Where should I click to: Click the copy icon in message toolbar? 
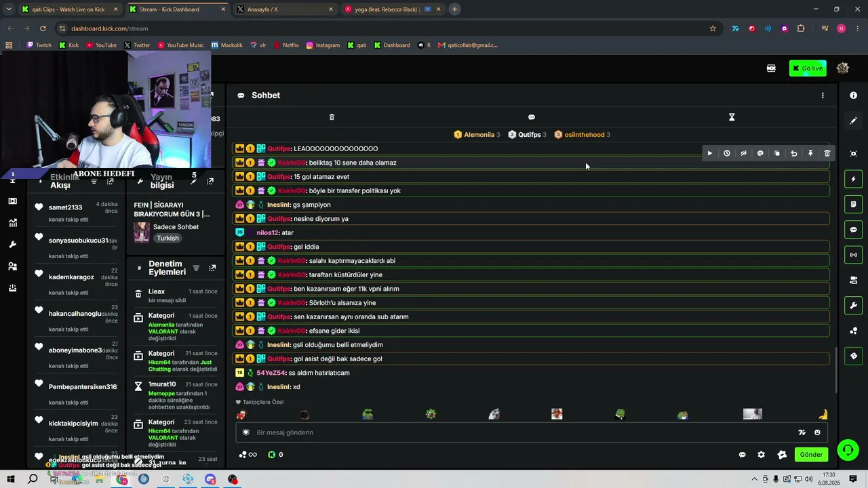coord(777,153)
